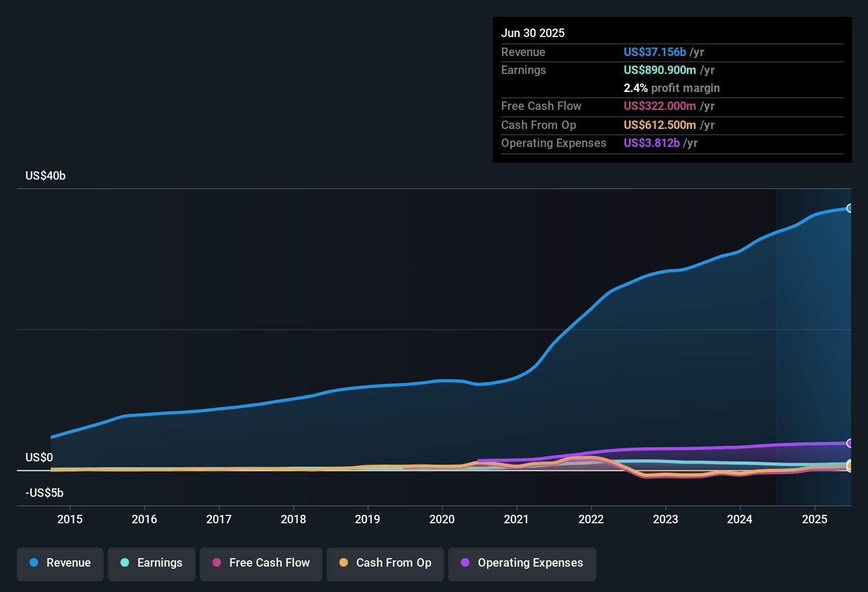This screenshot has width=868, height=592.
Task: Toggle the Earnings series legend button
Action: 152,564
